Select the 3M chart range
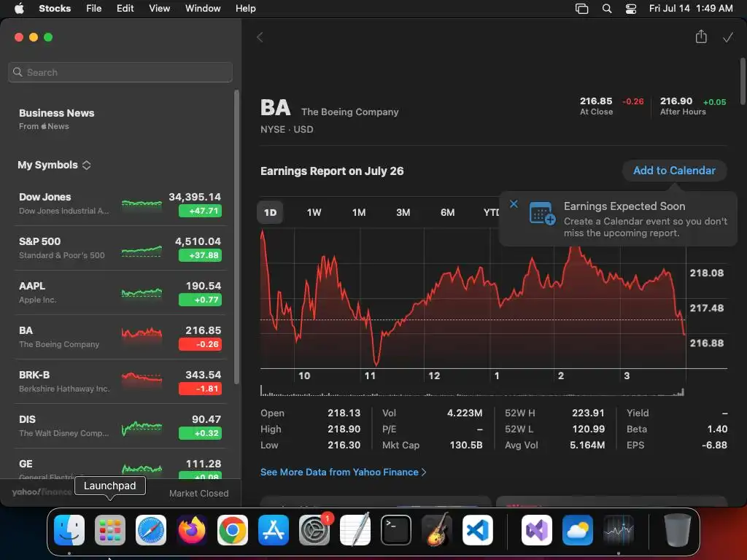The width and height of the screenshot is (747, 560). coord(403,212)
